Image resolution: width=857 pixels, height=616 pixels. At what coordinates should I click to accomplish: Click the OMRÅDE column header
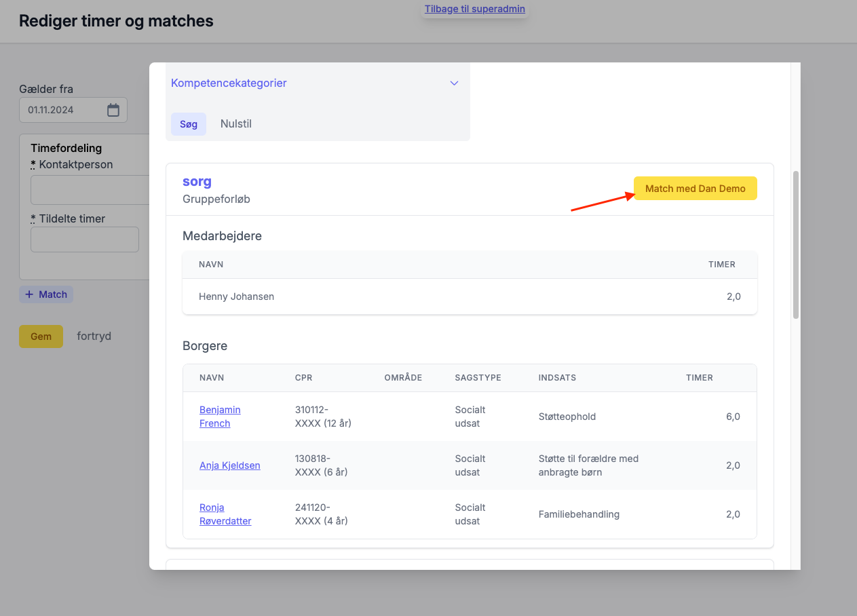coord(403,378)
